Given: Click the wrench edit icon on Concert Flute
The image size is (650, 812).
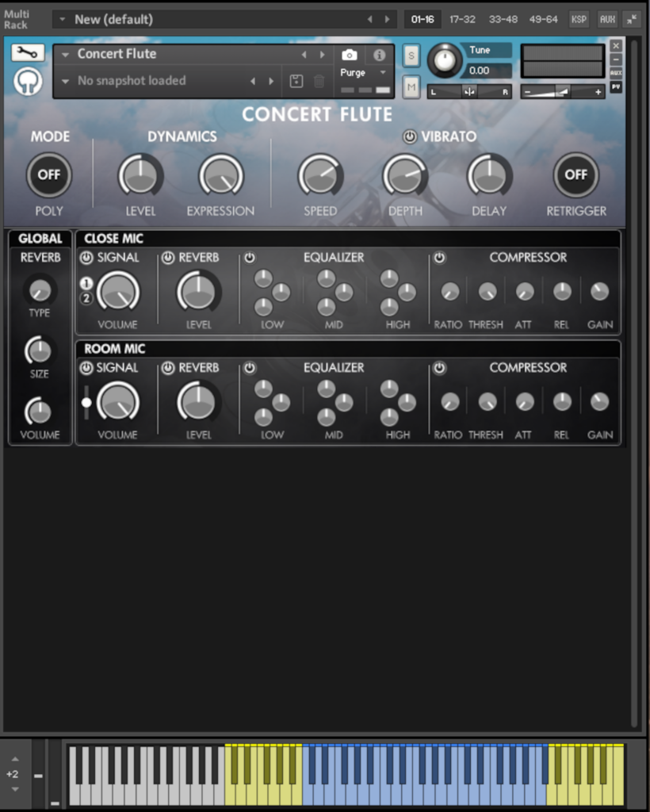Looking at the screenshot, I should [27, 54].
